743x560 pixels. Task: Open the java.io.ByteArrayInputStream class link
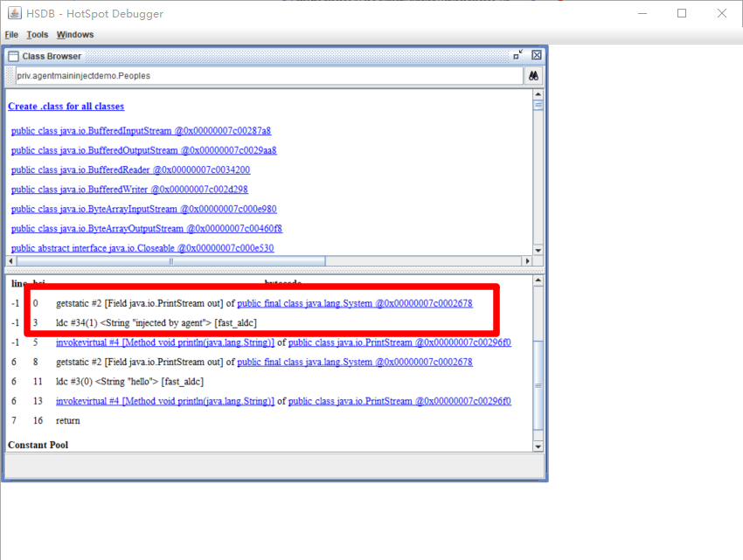point(144,210)
